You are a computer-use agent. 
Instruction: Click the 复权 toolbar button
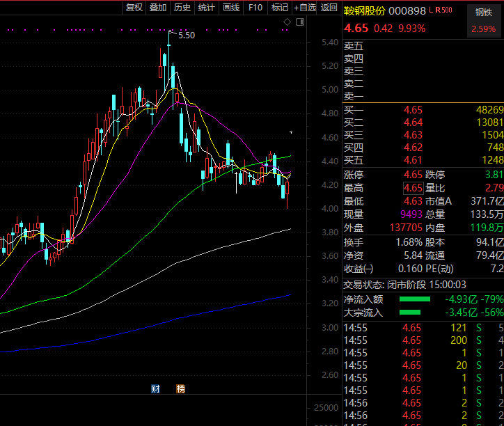pos(134,8)
